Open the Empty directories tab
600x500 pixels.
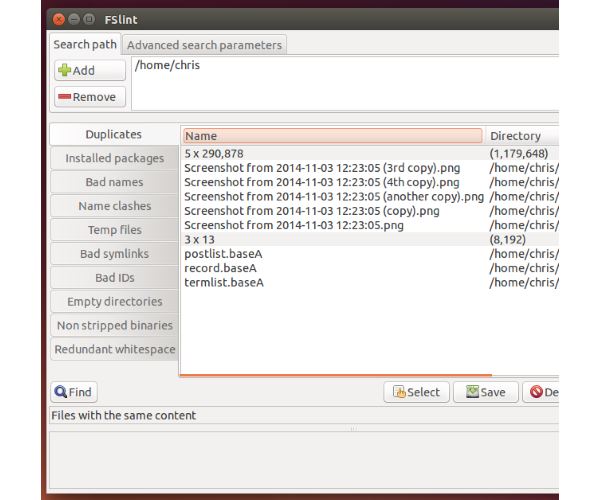tap(114, 301)
